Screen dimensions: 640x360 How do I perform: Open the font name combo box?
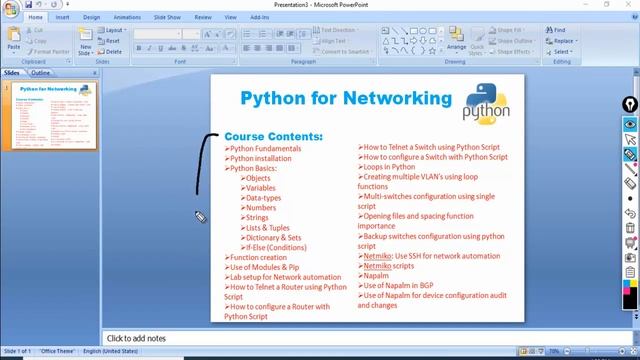click(158, 34)
